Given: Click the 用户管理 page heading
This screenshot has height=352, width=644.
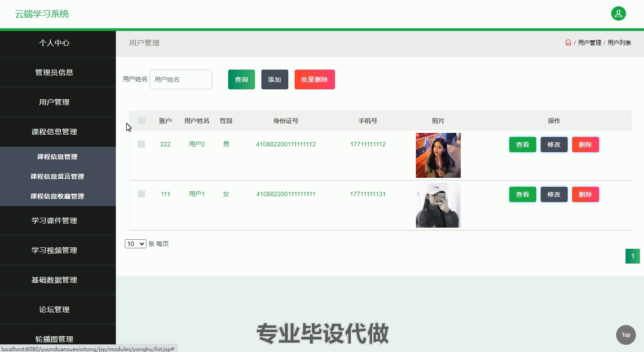Looking at the screenshot, I should click(144, 43).
